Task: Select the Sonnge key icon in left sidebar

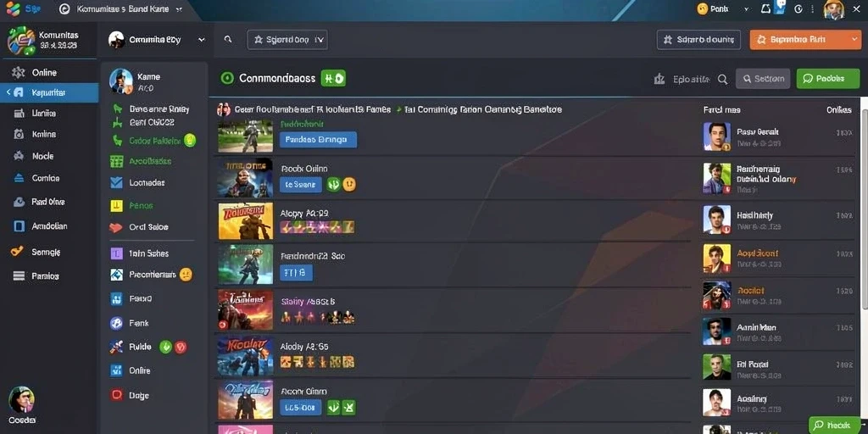Action: [x=18, y=251]
